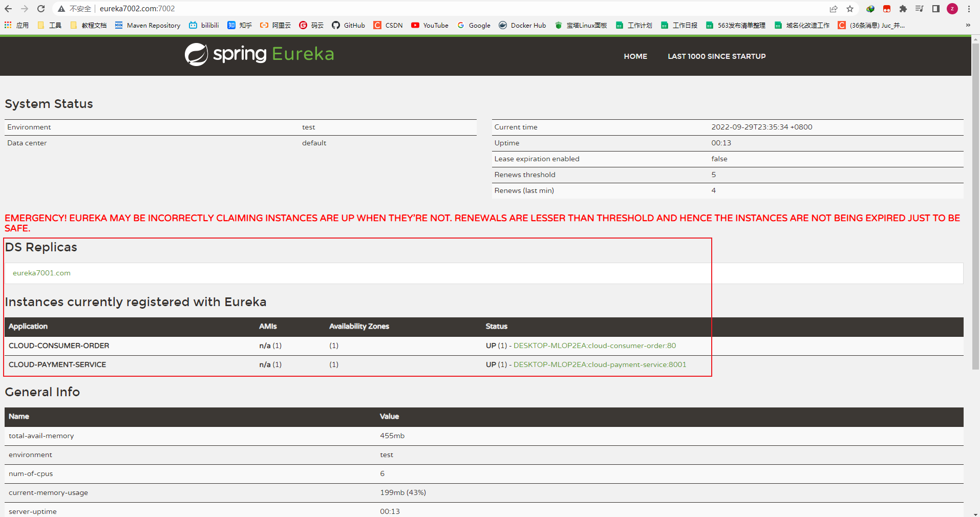Open the 563发布清单整理 bookmark

click(736, 25)
